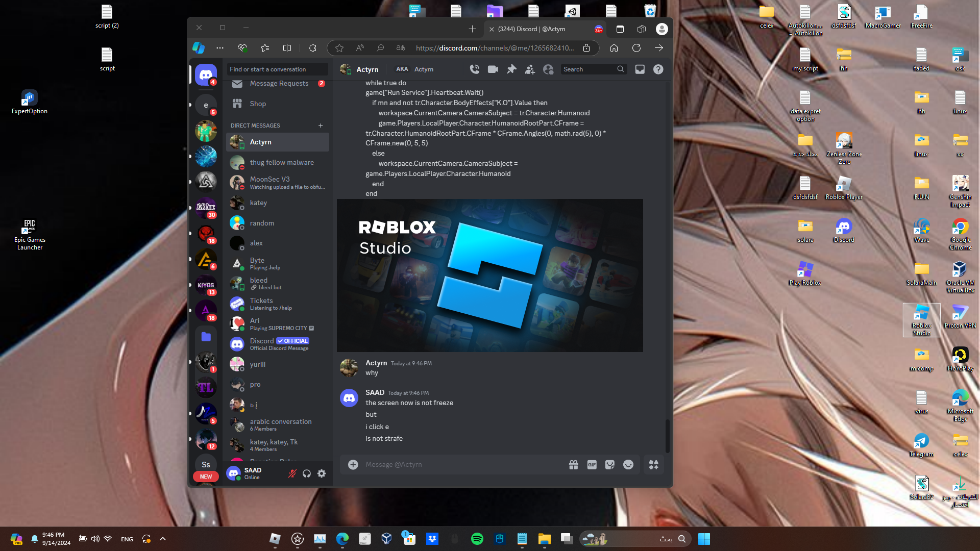Start a voice call with Actyrn
The width and height of the screenshot is (980, 551).
pyautogui.click(x=475, y=69)
